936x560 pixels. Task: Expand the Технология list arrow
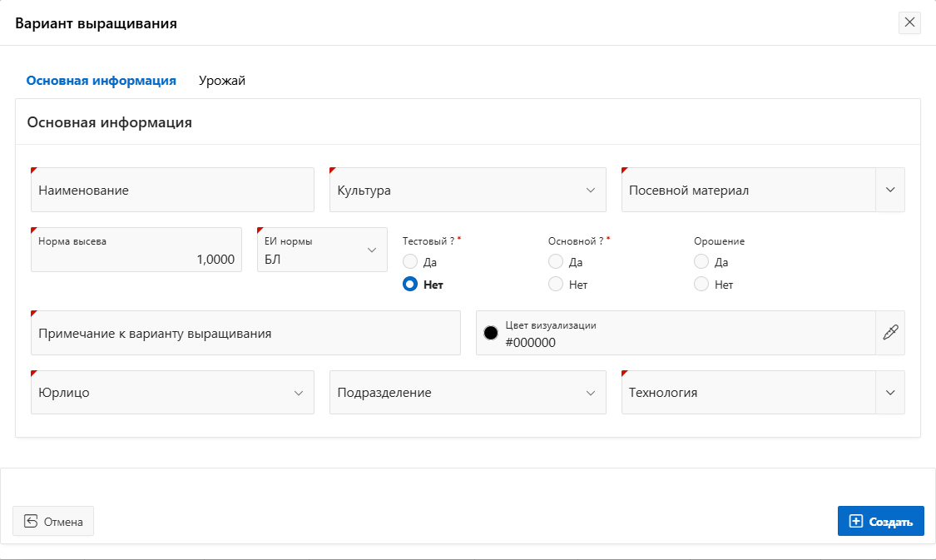pyautogui.click(x=890, y=392)
